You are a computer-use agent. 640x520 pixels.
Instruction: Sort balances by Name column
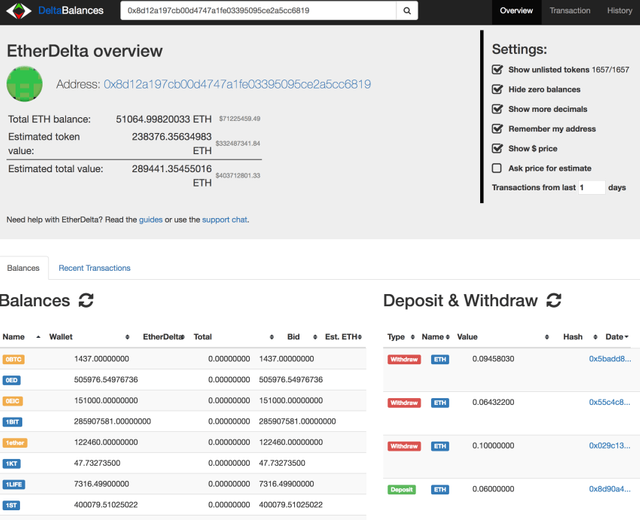(22, 337)
